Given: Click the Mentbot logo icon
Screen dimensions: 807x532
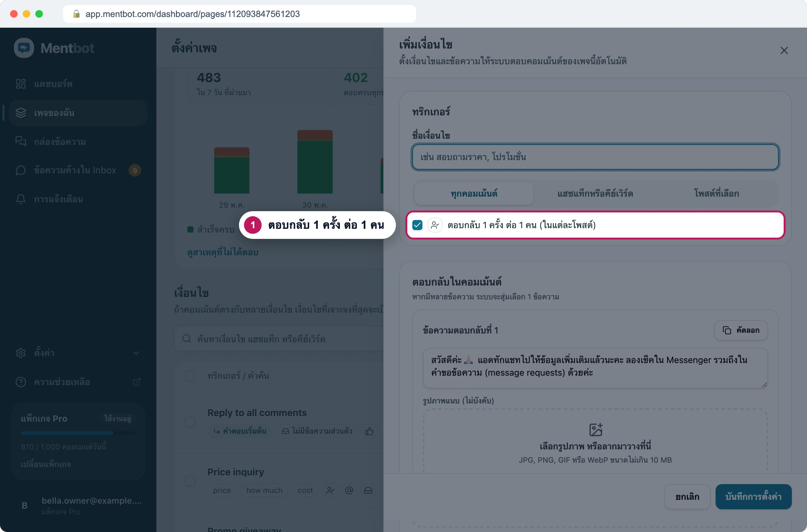Looking at the screenshot, I should click(24, 48).
